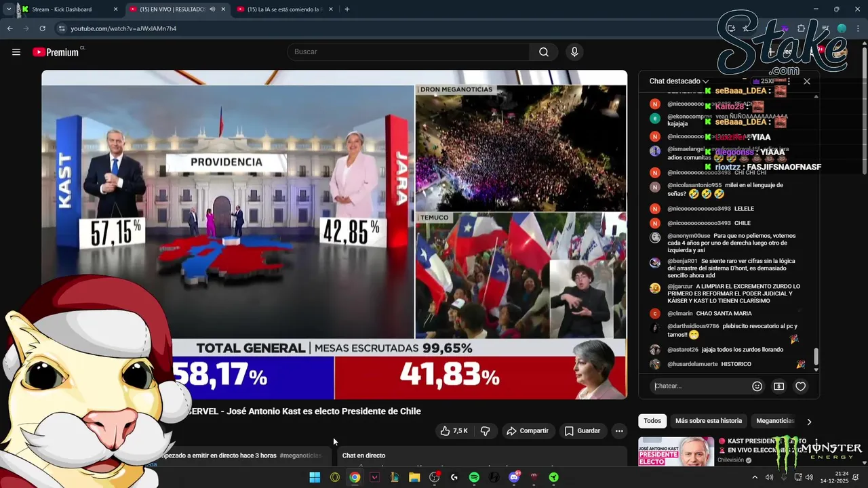Open Kast Presidente Electo video thumbnail
The width and height of the screenshot is (868, 488).
click(x=675, y=451)
